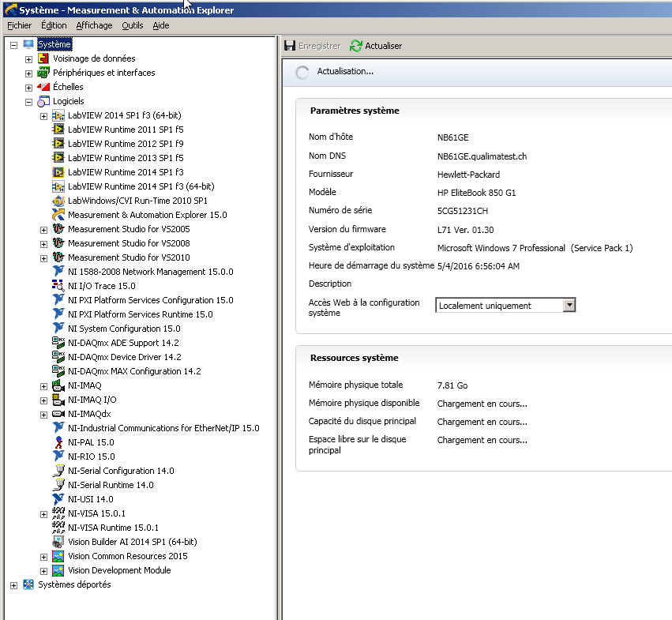Select LabVIEW Runtime 2012 SP1 f9 entry

[126, 144]
